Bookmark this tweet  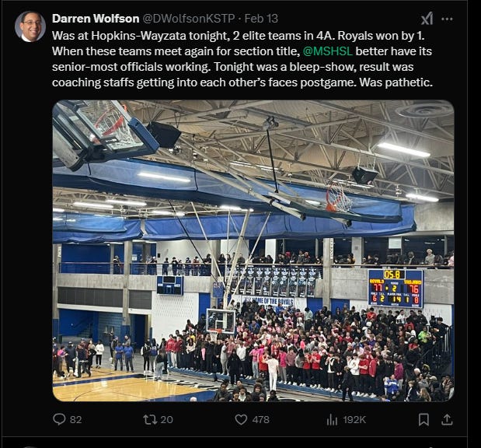click(x=423, y=419)
